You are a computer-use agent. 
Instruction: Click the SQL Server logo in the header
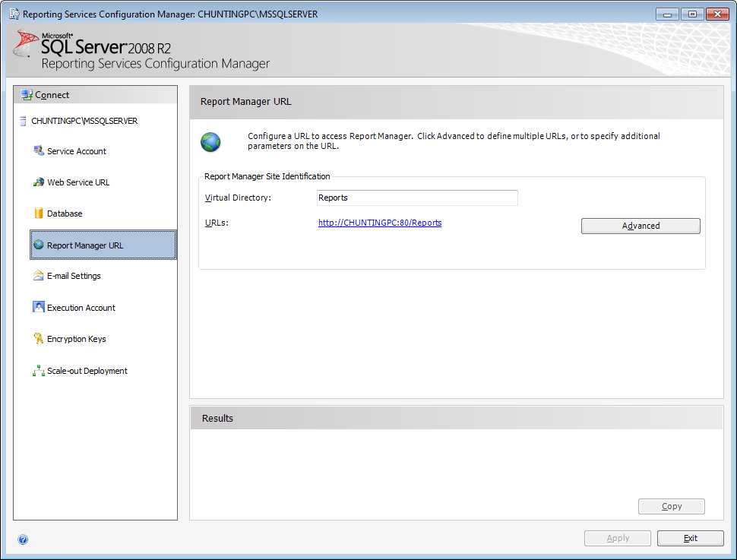(25, 44)
